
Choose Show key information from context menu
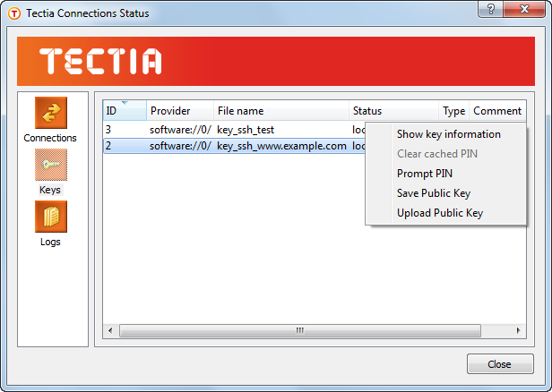(448, 134)
